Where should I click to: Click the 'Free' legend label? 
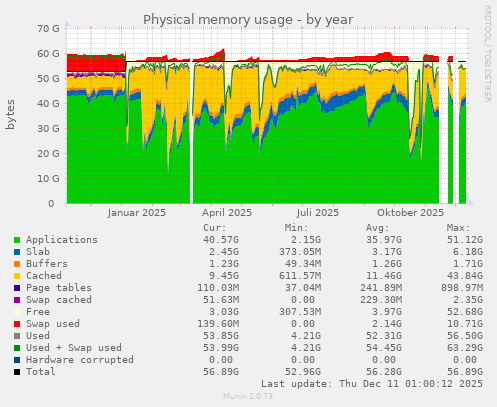(x=38, y=312)
